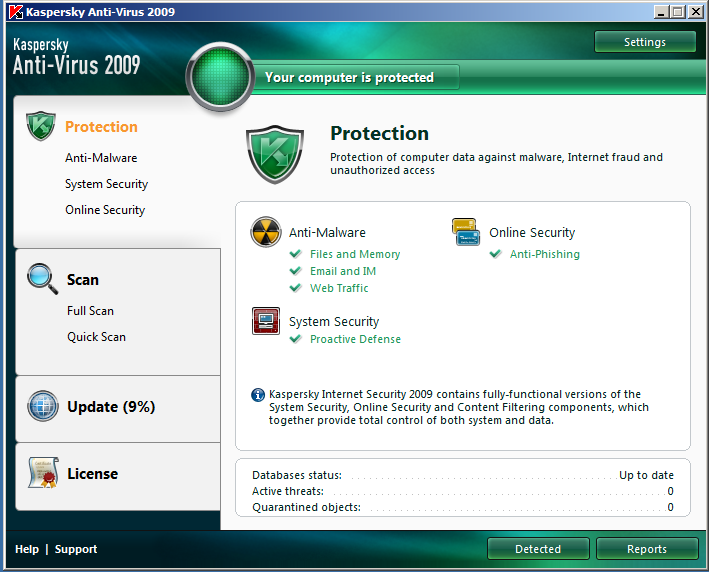Open Proactive Defense link
Image resolution: width=709 pixels, height=572 pixels.
pos(355,339)
